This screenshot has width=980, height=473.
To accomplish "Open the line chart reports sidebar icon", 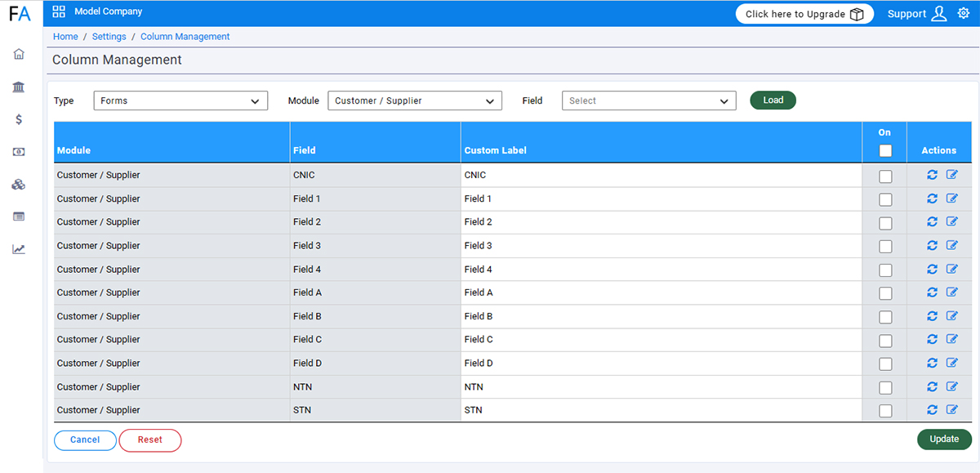I will pyautogui.click(x=19, y=249).
